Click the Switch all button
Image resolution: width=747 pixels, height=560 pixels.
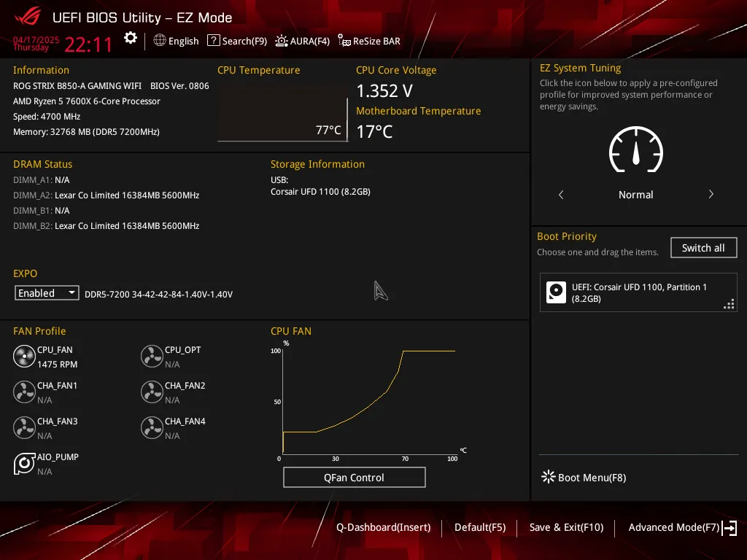click(x=703, y=248)
